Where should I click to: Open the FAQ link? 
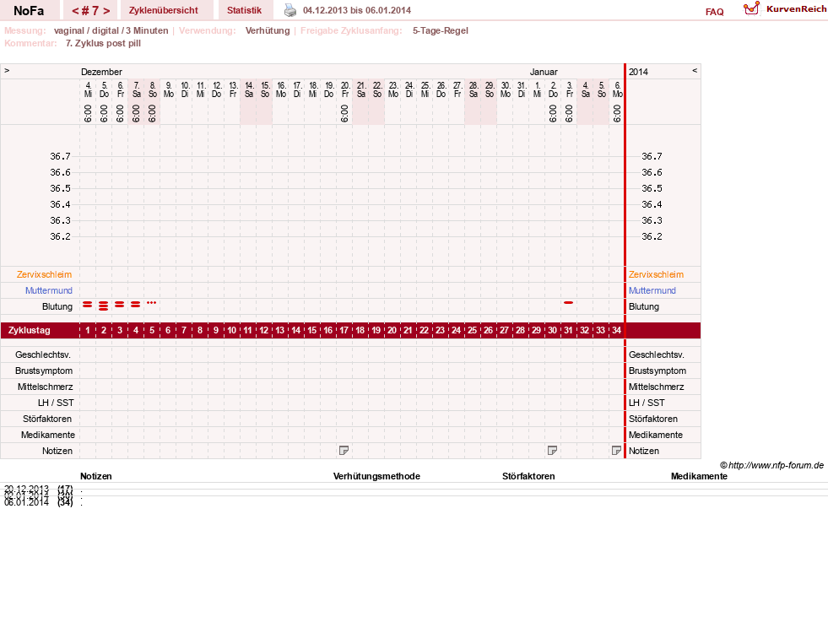pyautogui.click(x=714, y=12)
